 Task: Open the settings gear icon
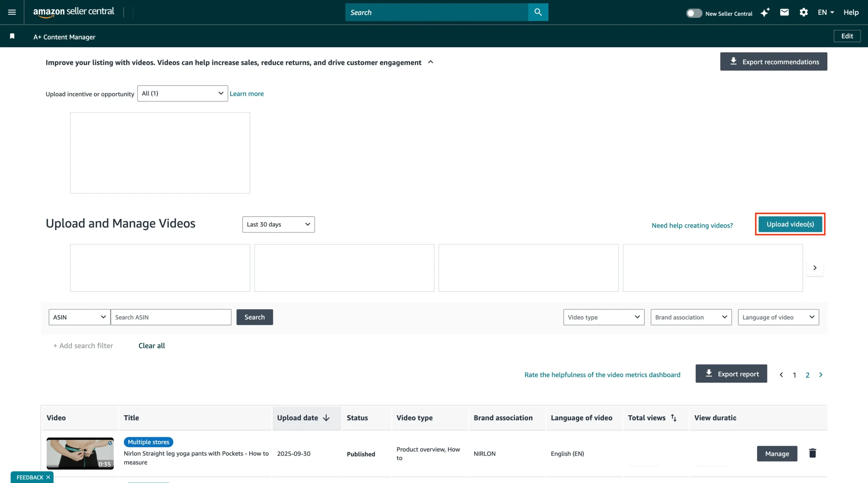click(804, 12)
